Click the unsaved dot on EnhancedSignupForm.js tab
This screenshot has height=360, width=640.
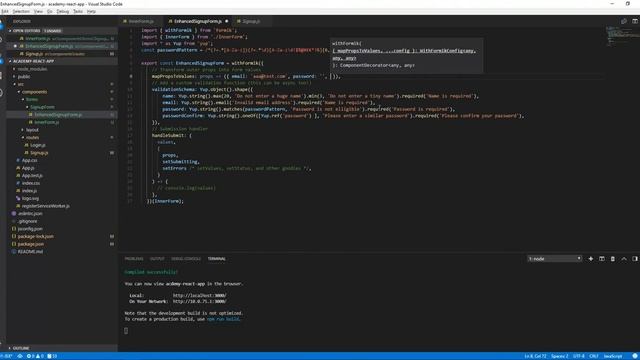[x=227, y=21]
